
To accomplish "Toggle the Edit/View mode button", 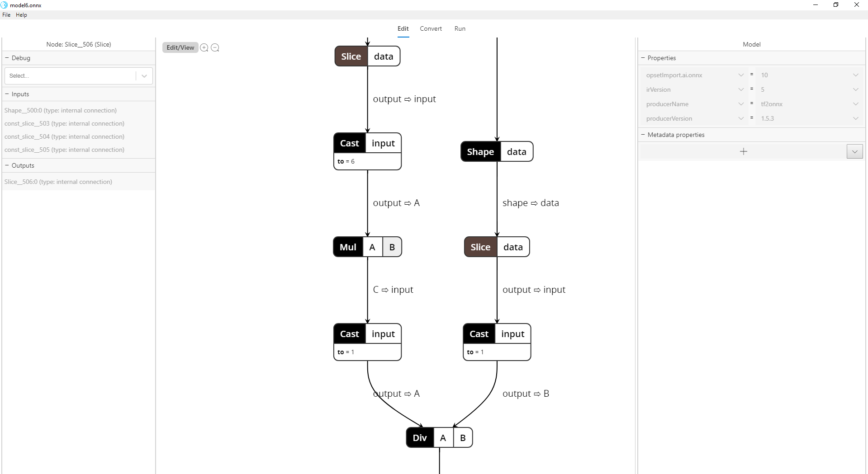I will pyautogui.click(x=180, y=47).
